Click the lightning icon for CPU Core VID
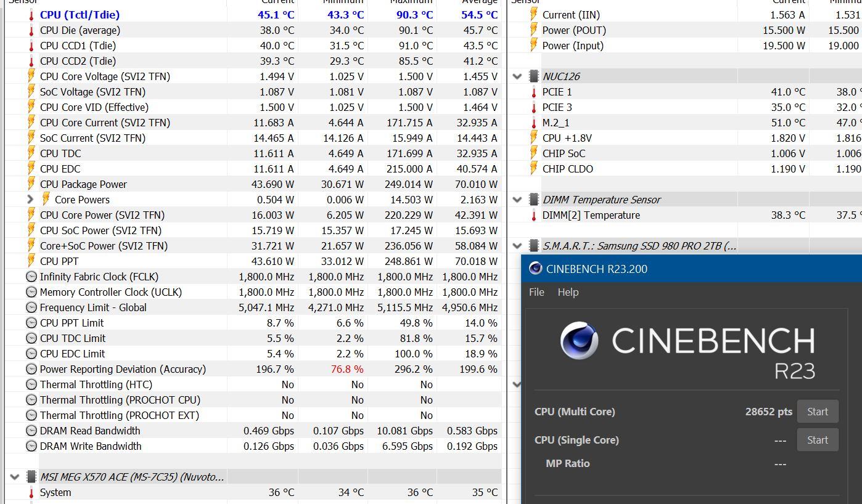 pyautogui.click(x=31, y=107)
